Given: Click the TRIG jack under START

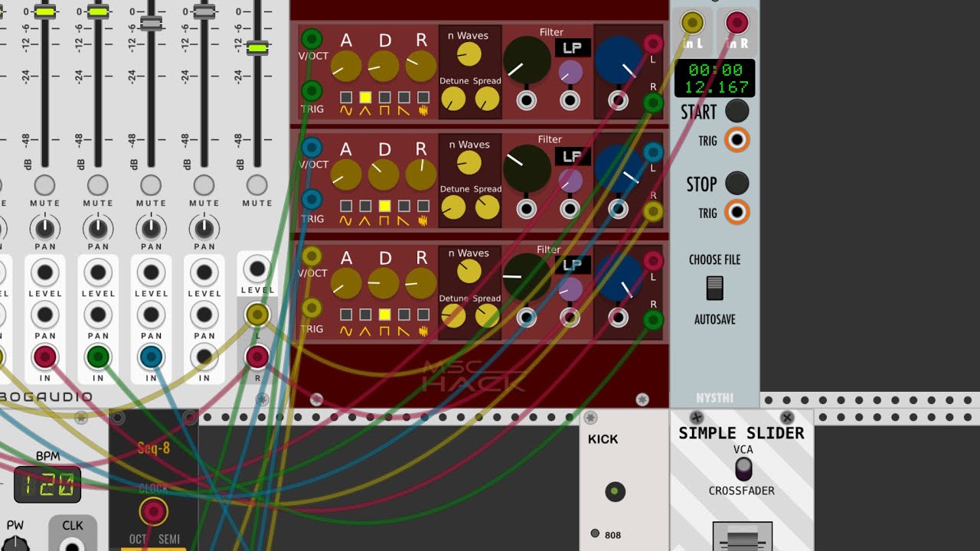Looking at the screenshot, I should click(737, 140).
